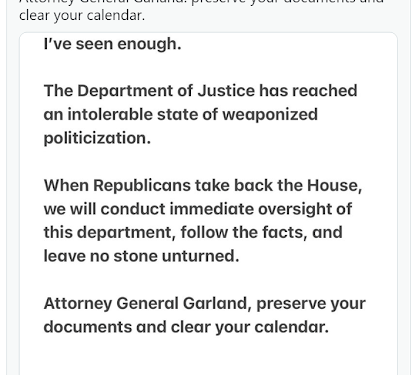Click 'The Department of Justice has reached' line

click(x=200, y=91)
